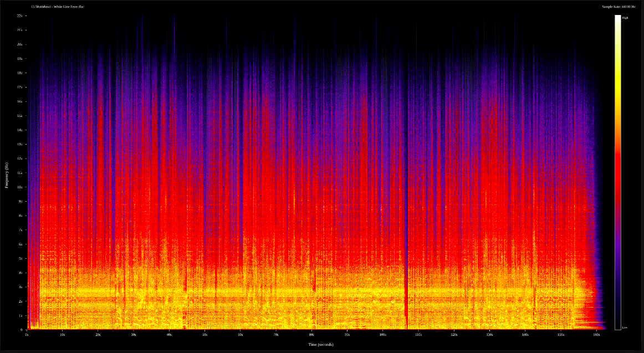Click the Frequency (Hz) axis label
Viewport: 644px width, 353px height.
coord(7,175)
